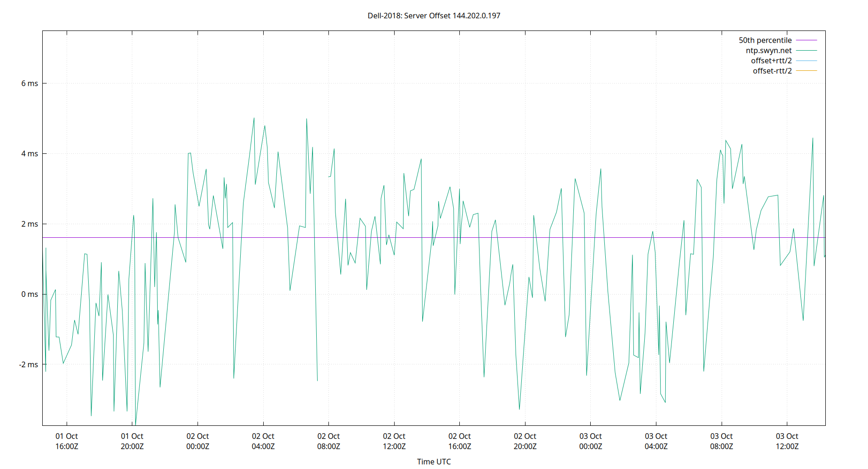Click the '4 ms' y-axis label

pyautogui.click(x=30, y=154)
